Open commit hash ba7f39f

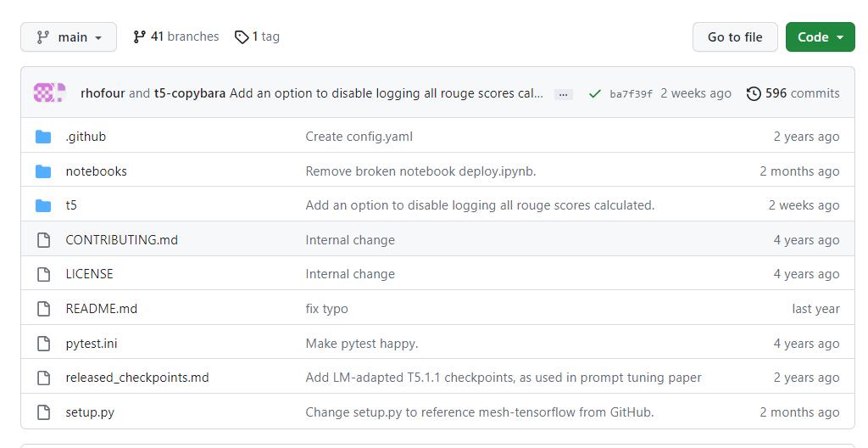point(631,94)
